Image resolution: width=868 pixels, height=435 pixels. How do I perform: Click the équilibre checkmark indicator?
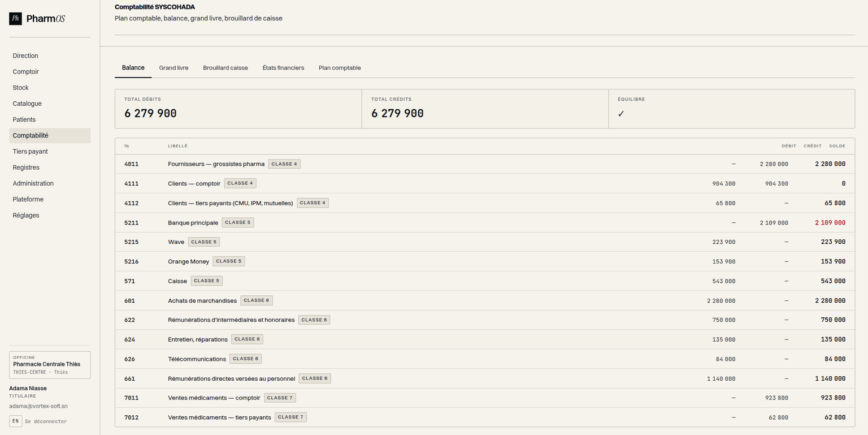[621, 113]
